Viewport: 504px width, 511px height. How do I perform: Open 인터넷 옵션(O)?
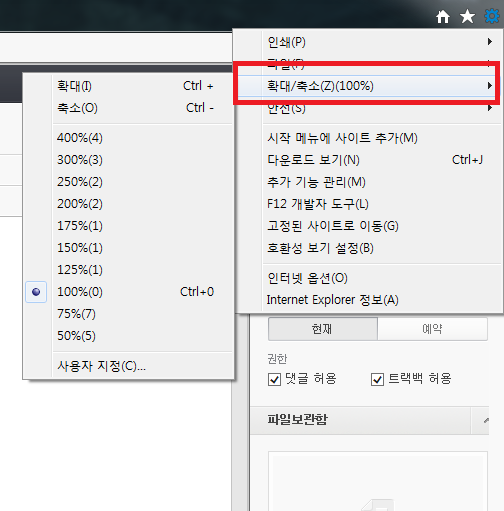367,278
